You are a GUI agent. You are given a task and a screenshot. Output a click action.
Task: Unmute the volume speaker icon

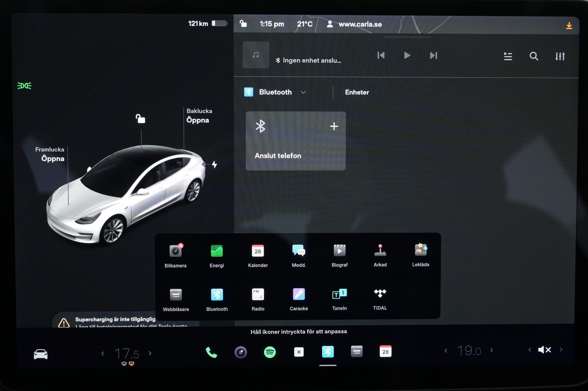(x=544, y=350)
